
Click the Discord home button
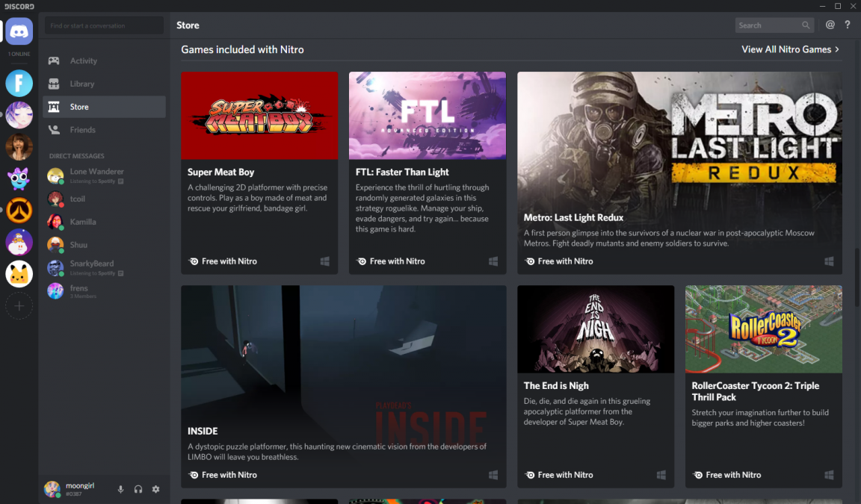(19, 31)
